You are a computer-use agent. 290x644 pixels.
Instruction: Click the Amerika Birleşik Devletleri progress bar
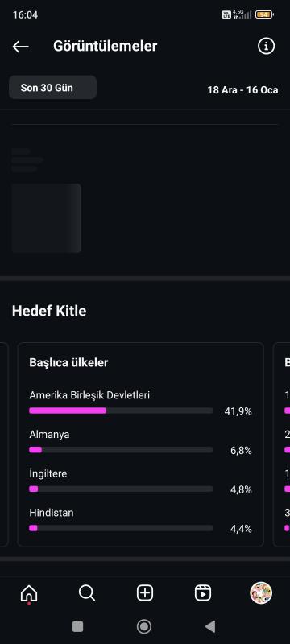coord(121,411)
